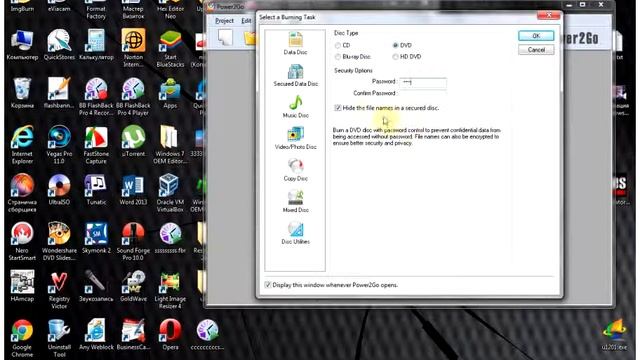Launch Vegas Pro 11.0 shortcut
Image resolution: width=640 pixels, height=360 pixels.
tap(59, 144)
